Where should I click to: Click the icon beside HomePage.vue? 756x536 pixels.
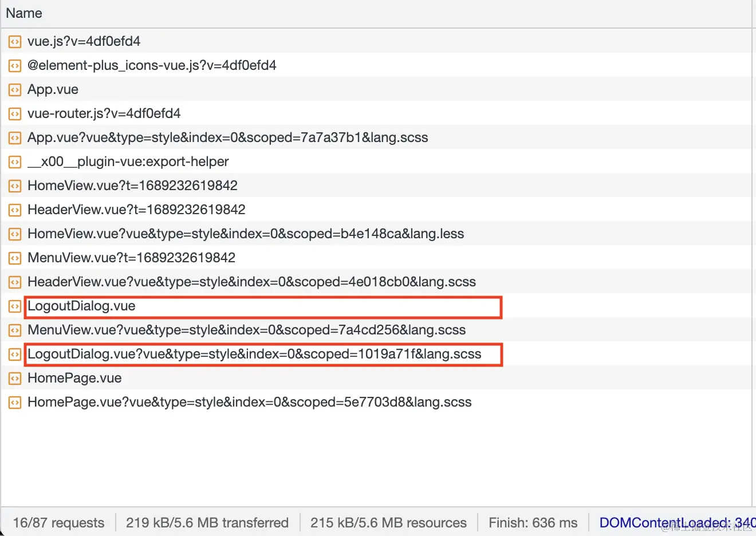[15, 379]
